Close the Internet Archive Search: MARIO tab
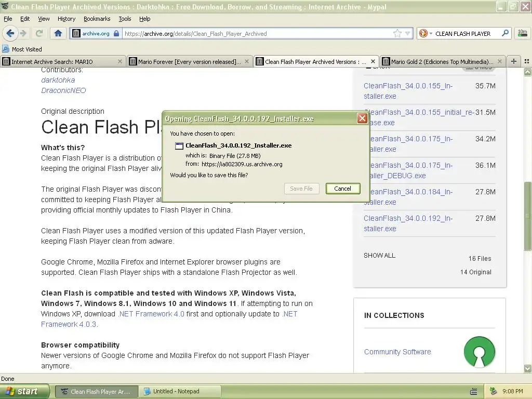The height and width of the screenshot is (399, 532). click(x=120, y=61)
